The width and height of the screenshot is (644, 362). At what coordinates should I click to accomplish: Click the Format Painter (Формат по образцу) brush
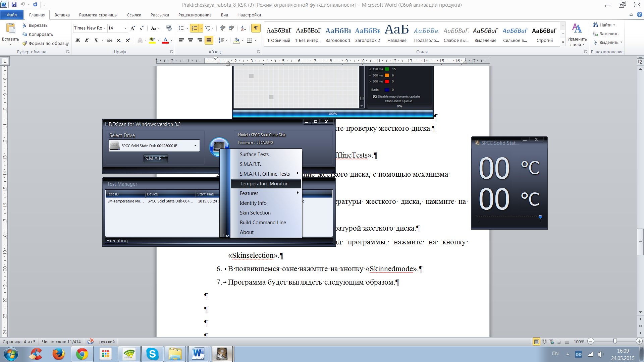[24, 43]
